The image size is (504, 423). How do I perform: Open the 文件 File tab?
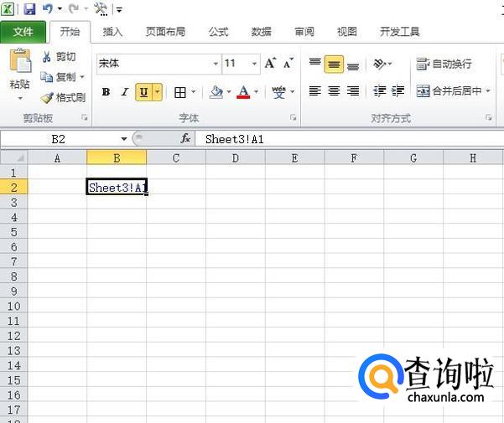23,32
